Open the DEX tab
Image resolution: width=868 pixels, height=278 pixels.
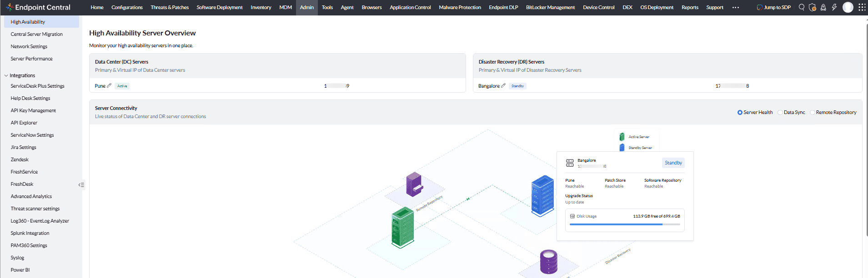(627, 7)
